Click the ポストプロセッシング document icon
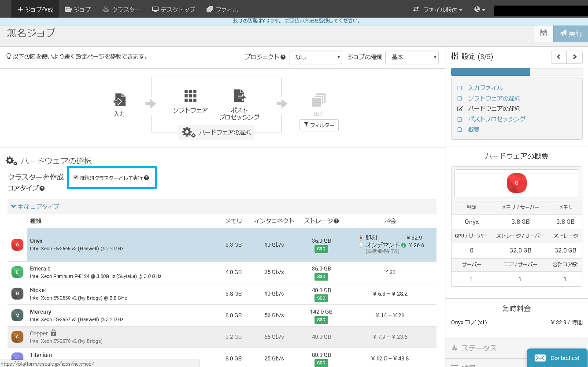The height and width of the screenshot is (367, 588). (x=239, y=96)
